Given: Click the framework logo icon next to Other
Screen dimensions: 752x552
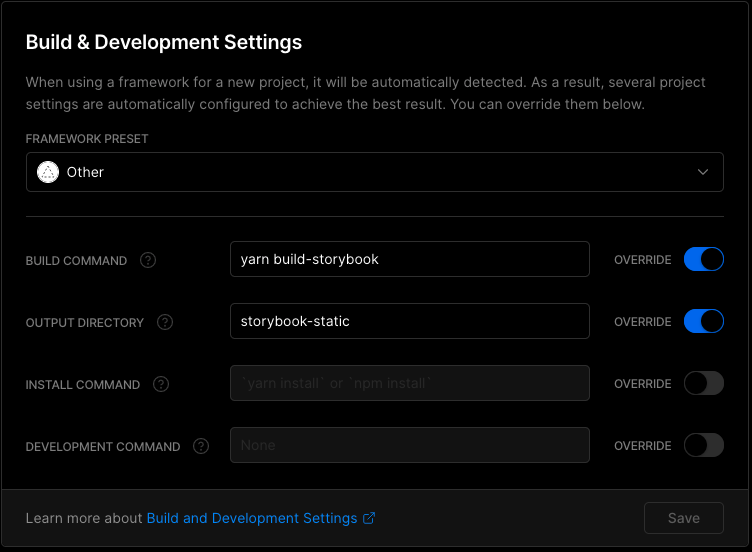Looking at the screenshot, I should [x=48, y=172].
